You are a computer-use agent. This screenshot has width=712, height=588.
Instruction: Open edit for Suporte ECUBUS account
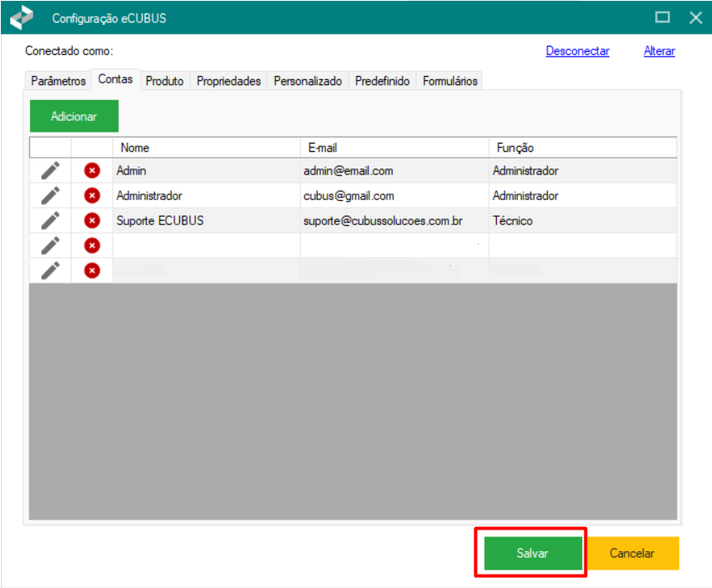(x=50, y=220)
